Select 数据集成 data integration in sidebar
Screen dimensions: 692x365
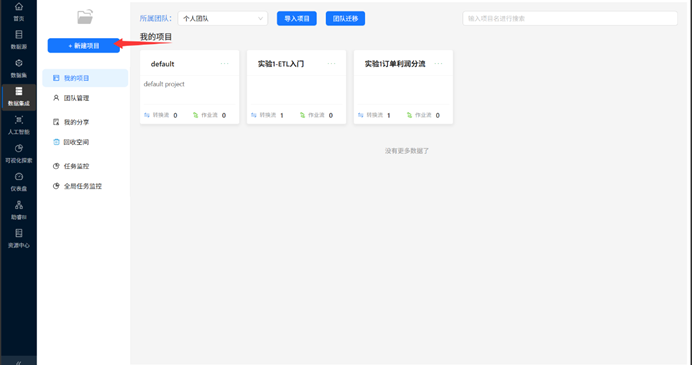pyautogui.click(x=19, y=97)
